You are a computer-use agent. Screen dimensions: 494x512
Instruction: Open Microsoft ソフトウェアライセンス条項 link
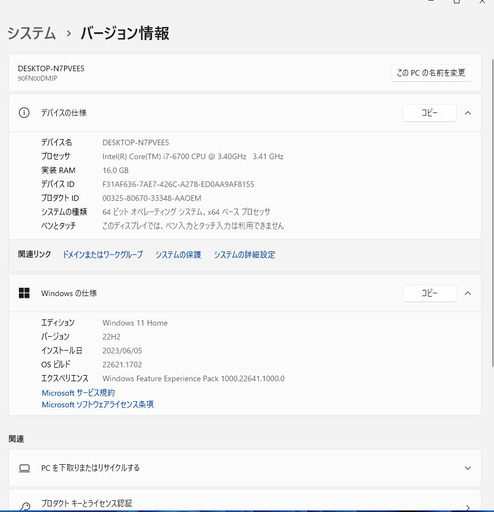(98, 404)
